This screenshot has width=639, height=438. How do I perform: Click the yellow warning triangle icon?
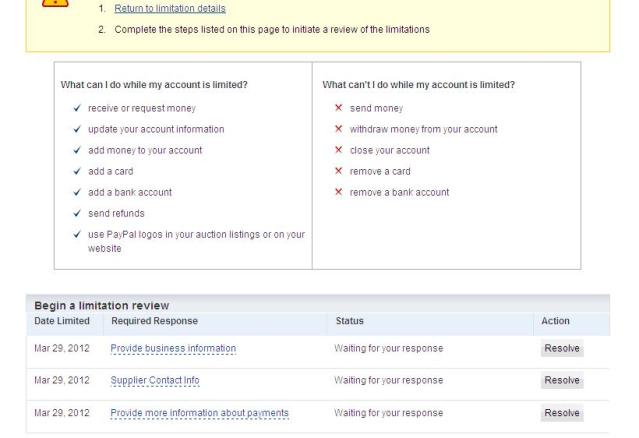pyautogui.click(x=55, y=2)
